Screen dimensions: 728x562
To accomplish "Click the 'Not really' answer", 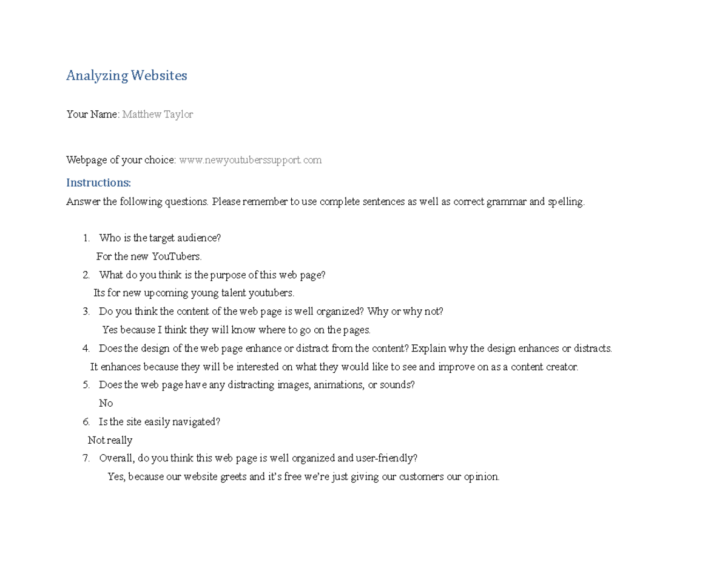I will click(x=110, y=440).
